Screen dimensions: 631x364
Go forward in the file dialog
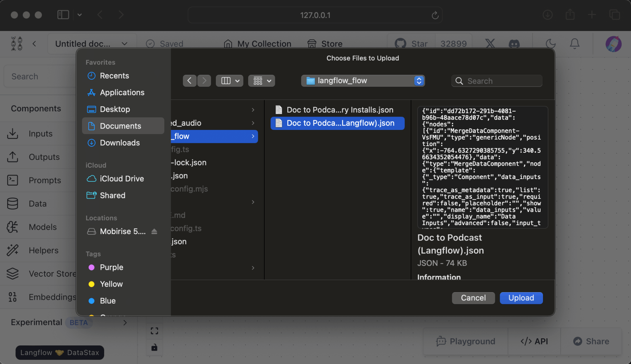[204, 81]
